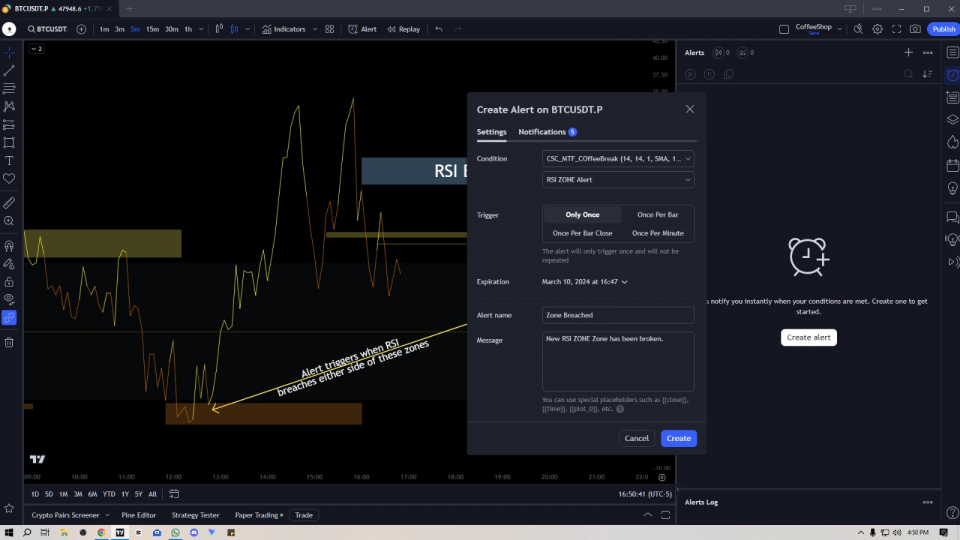The width and height of the screenshot is (960, 540).
Task: Select the Only Once trigger option
Action: pyautogui.click(x=582, y=215)
